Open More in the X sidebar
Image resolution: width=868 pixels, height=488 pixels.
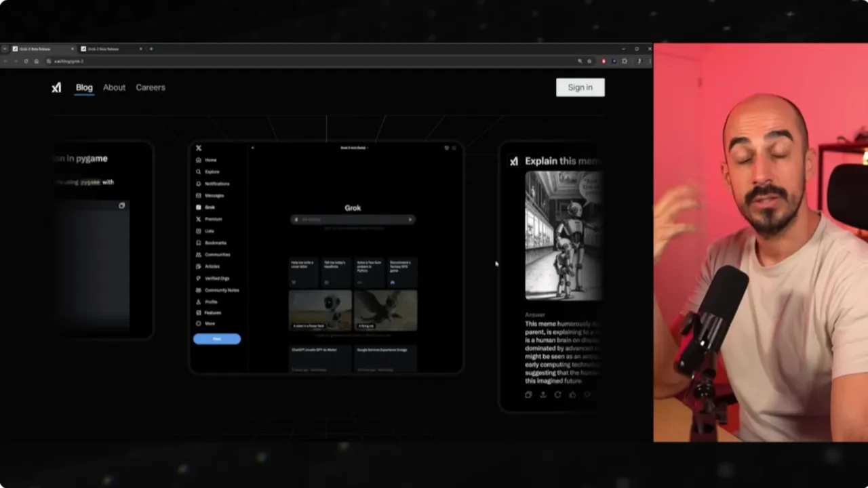click(x=205, y=323)
